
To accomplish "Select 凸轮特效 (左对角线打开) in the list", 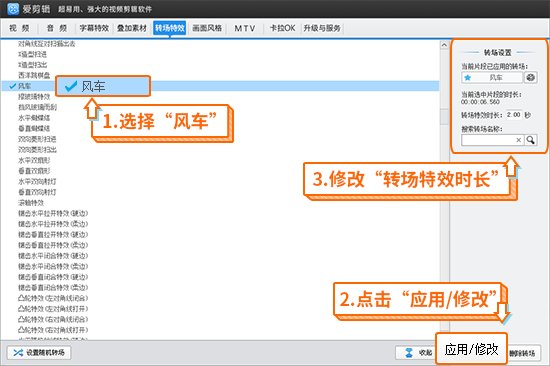I will (x=53, y=309).
